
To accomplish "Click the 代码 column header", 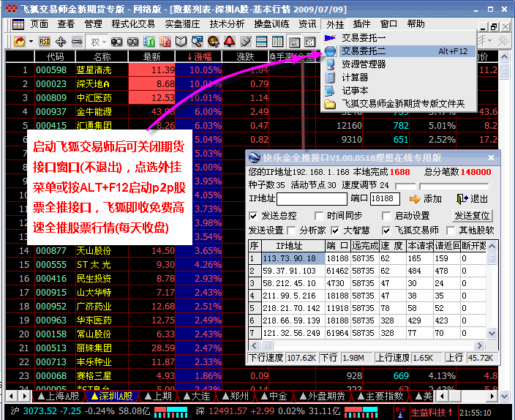I will (x=55, y=57).
